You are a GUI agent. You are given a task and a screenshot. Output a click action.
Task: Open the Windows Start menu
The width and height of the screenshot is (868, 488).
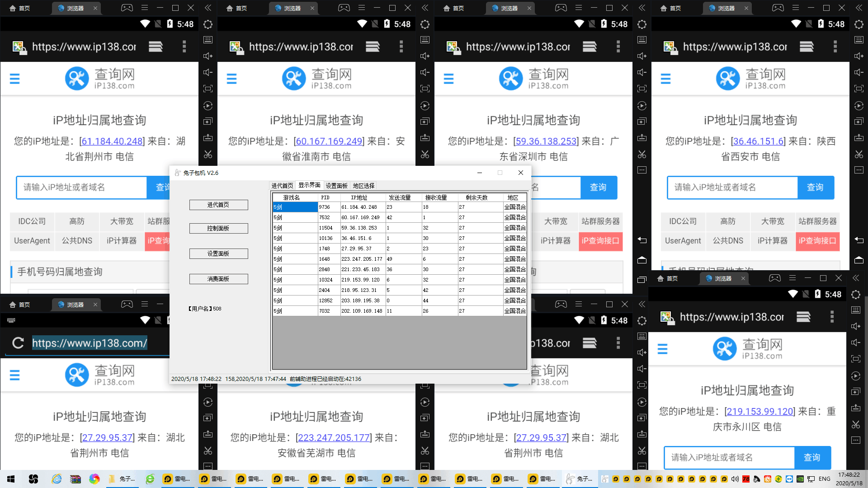click(x=11, y=479)
